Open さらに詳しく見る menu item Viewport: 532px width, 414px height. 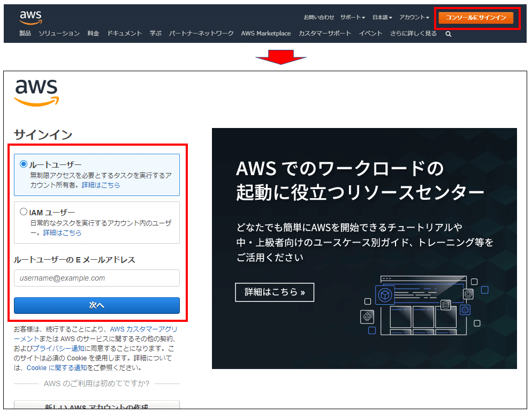tap(413, 33)
